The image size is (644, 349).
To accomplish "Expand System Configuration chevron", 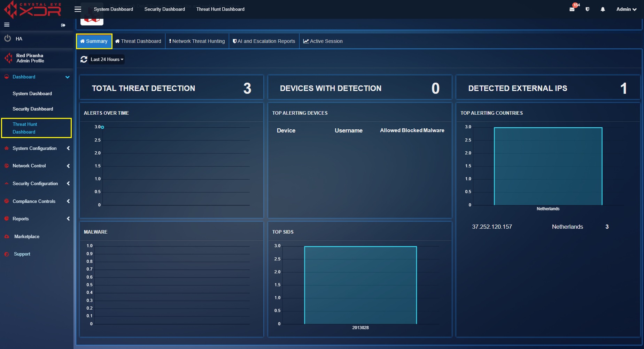I will point(68,148).
